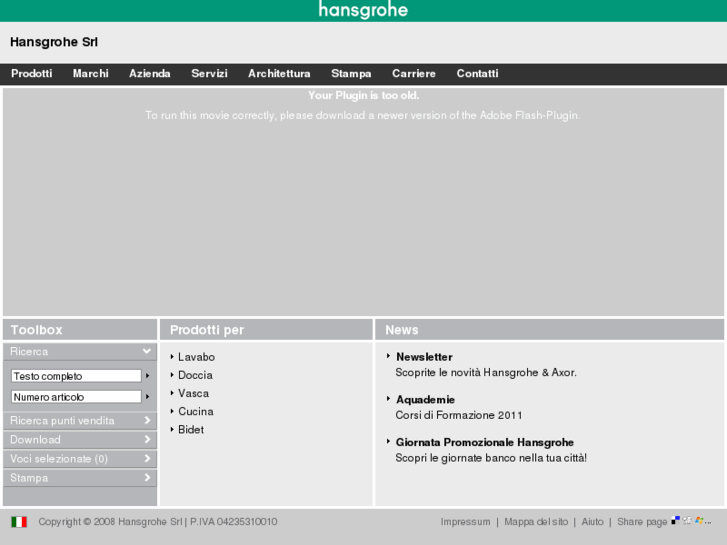This screenshot has width=727, height=545.
Task: Open the Aiuto footer link
Action: point(593,522)
